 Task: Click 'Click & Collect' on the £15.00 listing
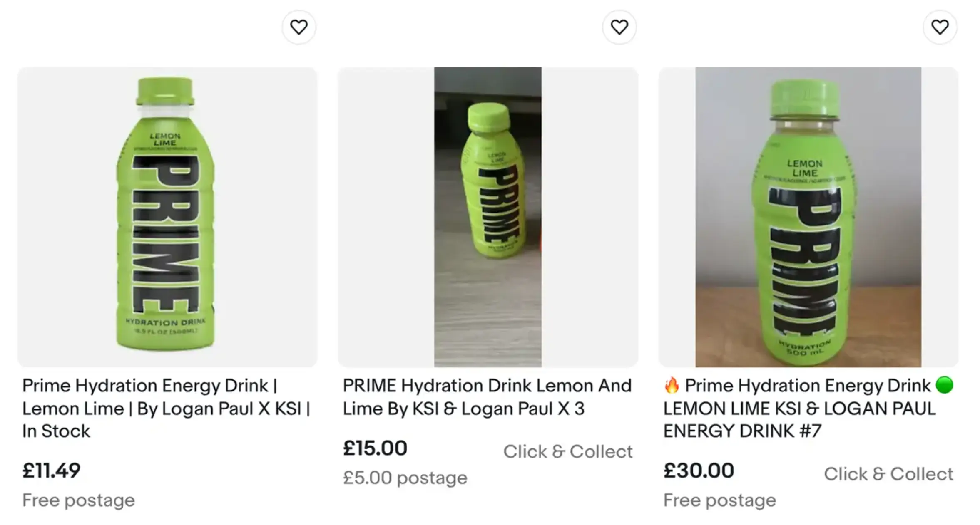click(568, 451)
